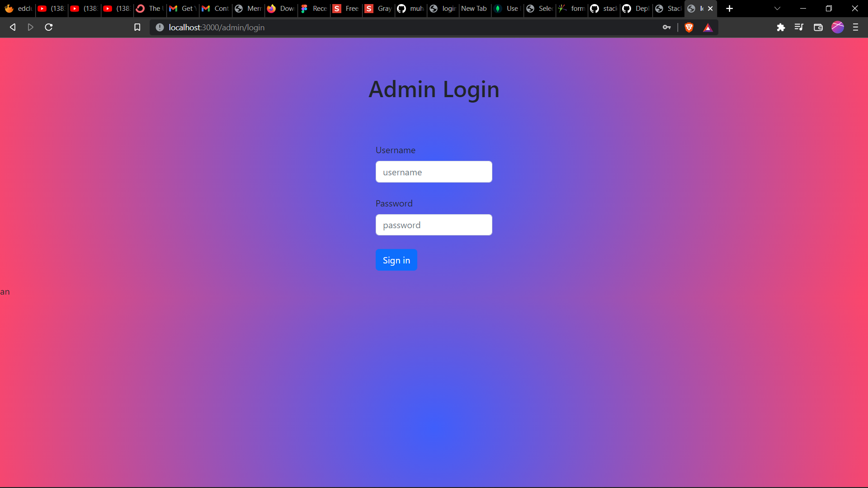Open a new tab with plus button
The height and width of the screenshot is (488, 868).
(x=729, y=9)
